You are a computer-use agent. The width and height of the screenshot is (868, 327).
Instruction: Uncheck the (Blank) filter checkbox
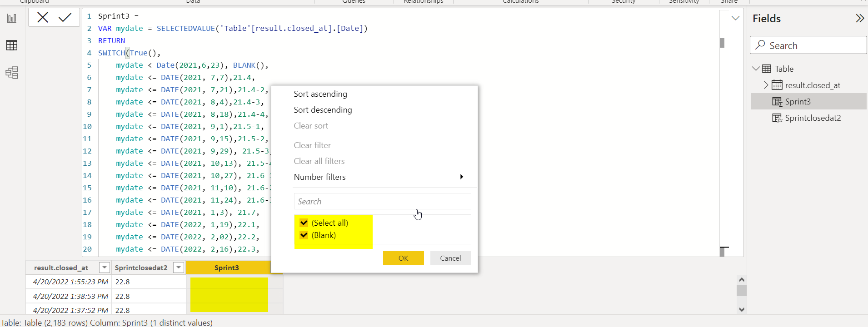304,235
